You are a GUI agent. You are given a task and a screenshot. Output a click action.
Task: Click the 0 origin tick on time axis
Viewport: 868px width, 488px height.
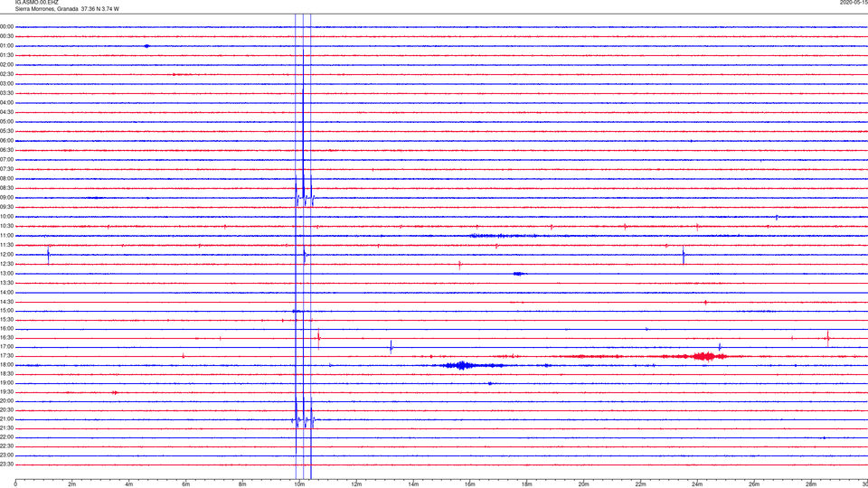tap(15, 484)
